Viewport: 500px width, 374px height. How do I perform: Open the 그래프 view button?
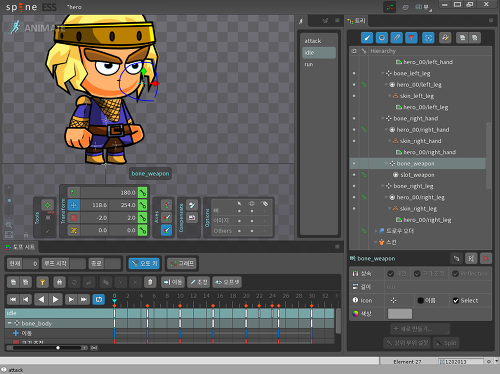pos(182,263)
